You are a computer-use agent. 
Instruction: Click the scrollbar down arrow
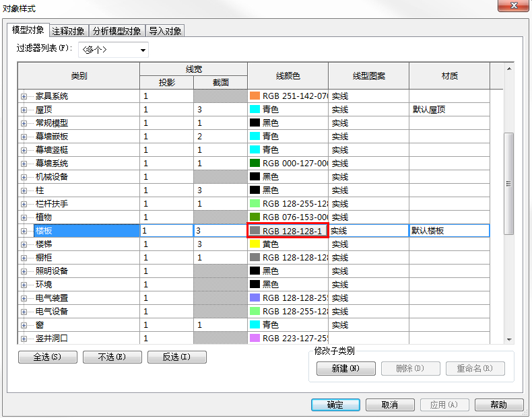coord(509,339)
